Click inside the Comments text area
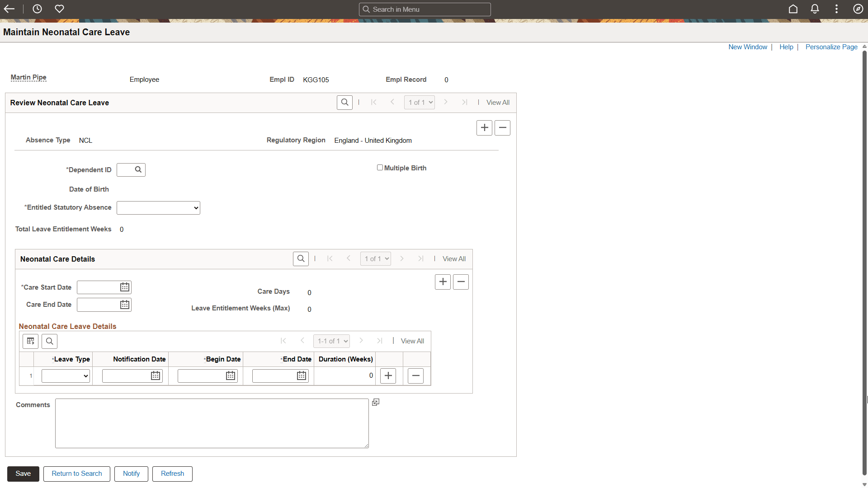Image resolution: width=868 pixels, height=488 pixels. (x=212, y=423)
